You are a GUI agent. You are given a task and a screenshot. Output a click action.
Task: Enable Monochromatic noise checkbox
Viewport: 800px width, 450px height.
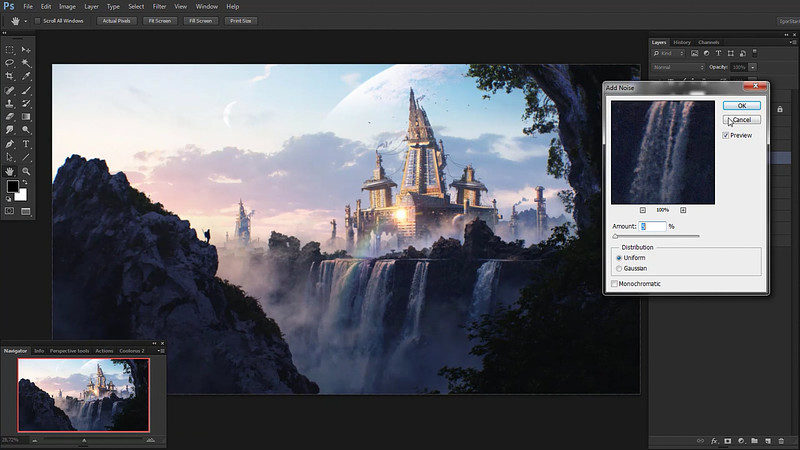point(614,284)
